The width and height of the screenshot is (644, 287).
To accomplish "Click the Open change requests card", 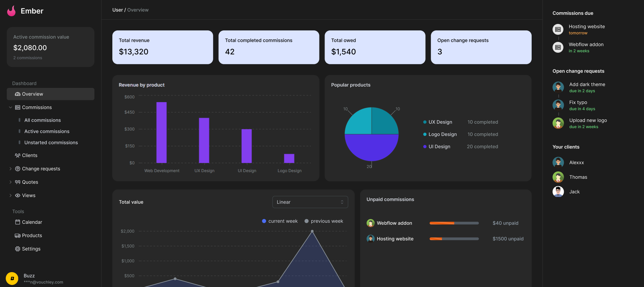I will click(x=481, y=47).
